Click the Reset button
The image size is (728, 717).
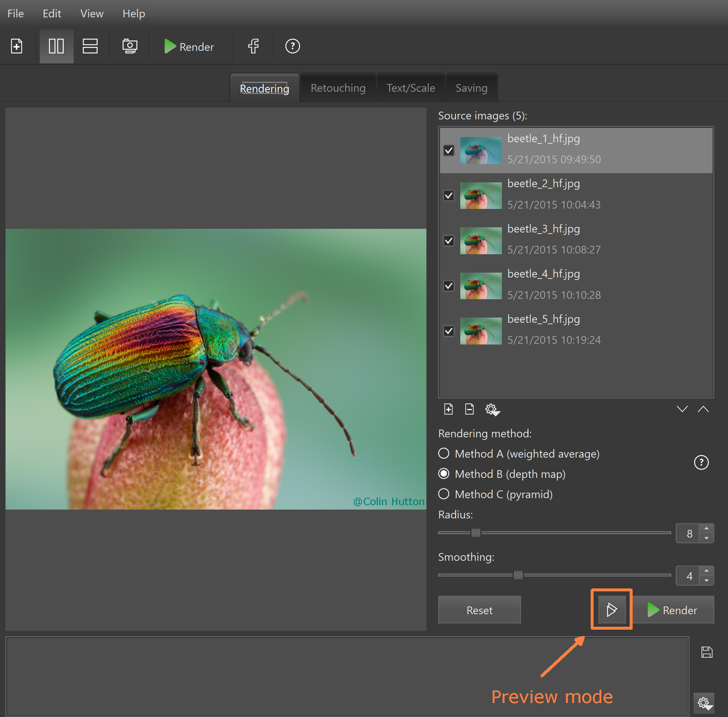[479, 610]
